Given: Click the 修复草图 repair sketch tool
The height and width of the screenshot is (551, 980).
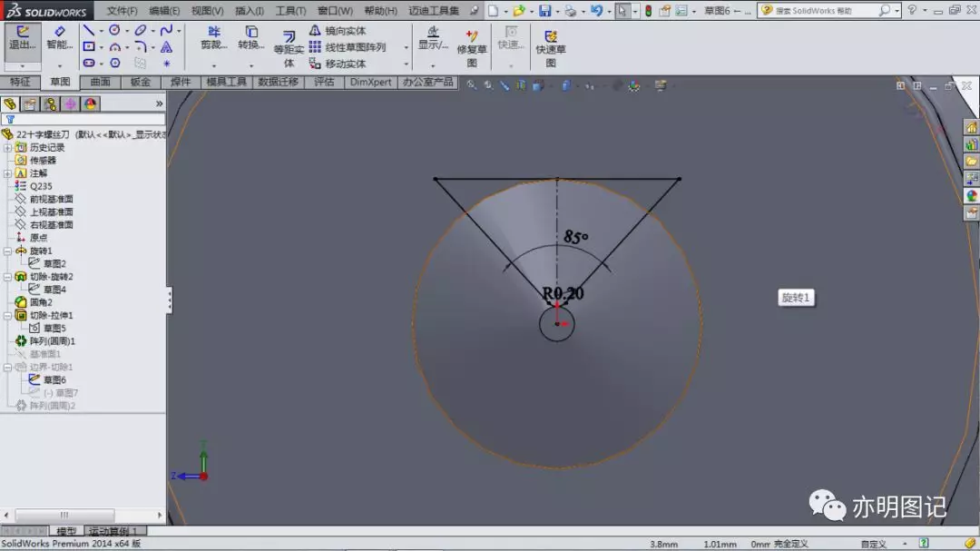Looking at the screenshot, I should coord(471,49).
